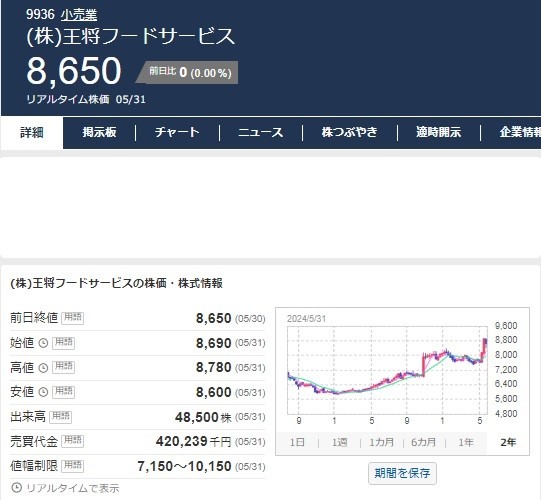The width and height of the screenshot is (541, 500).
Task: Set chart period to 6カ月
Action: pyautogui.click(x=424, y=442)
